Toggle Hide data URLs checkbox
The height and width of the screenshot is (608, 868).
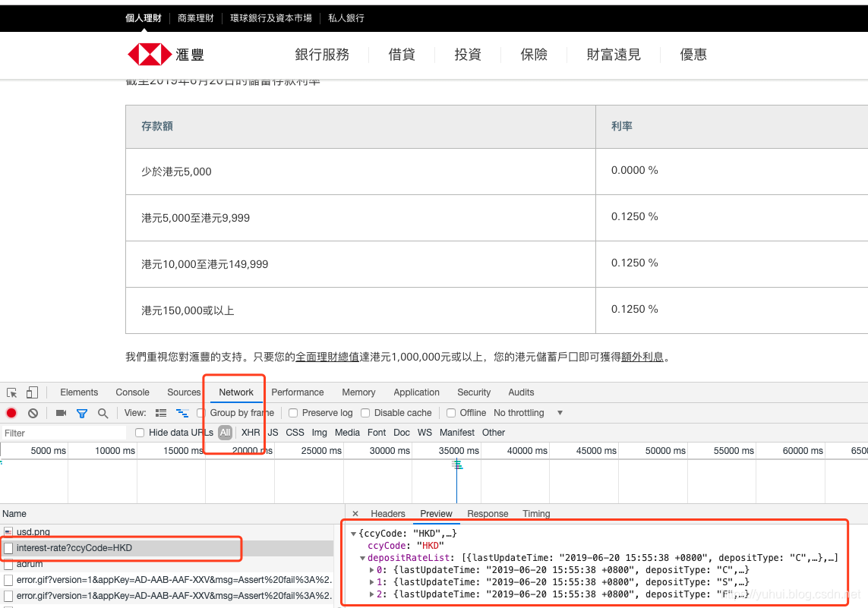pyautogui.click(x=140, y=433)
